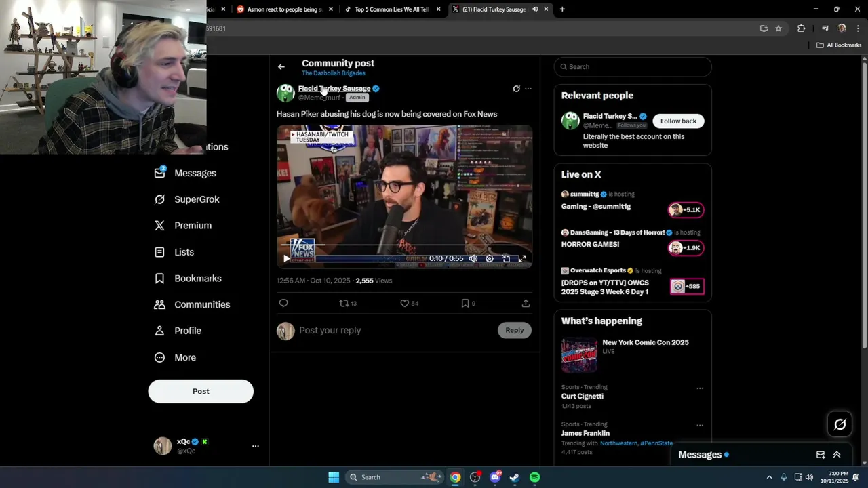The image size is (868, 488).
Task: Open Steam from the taskbar
Action: (x=515, y=477)
